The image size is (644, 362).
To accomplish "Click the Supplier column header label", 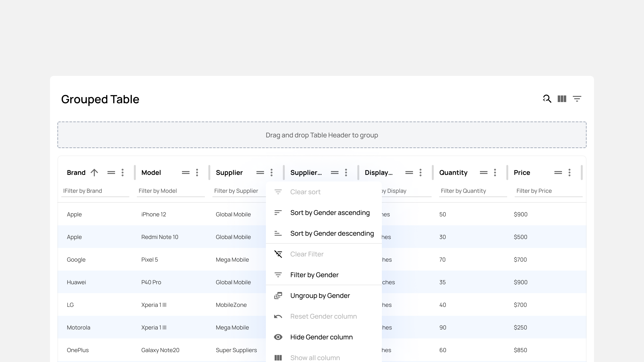I will pos(229,173).
